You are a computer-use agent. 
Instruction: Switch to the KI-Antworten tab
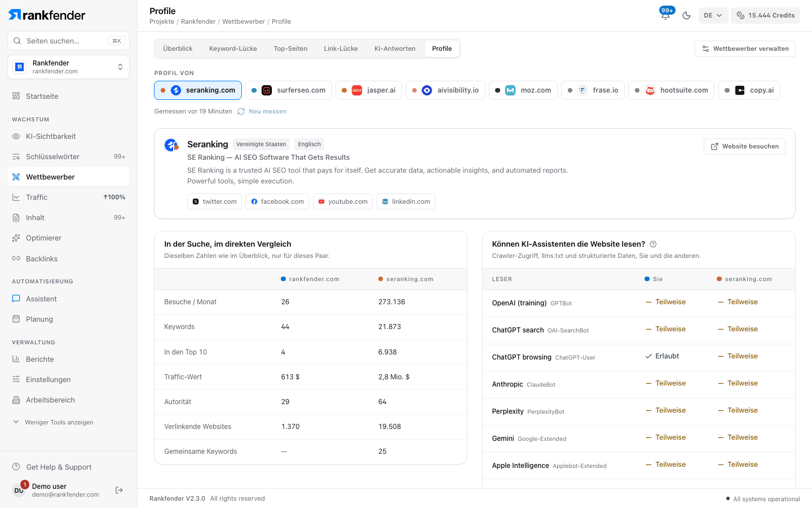coord(395,49)
